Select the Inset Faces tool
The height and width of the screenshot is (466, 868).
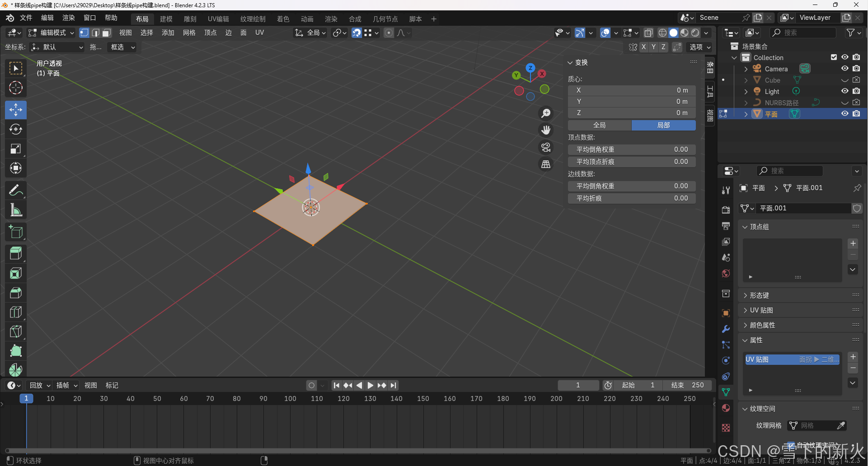[x=16, y=273]
